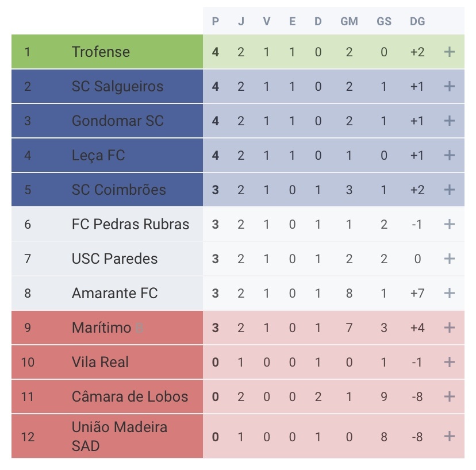Click plus icon for Vila Real
This screenshot has height=470, width=476.
[x=449, y=362]
